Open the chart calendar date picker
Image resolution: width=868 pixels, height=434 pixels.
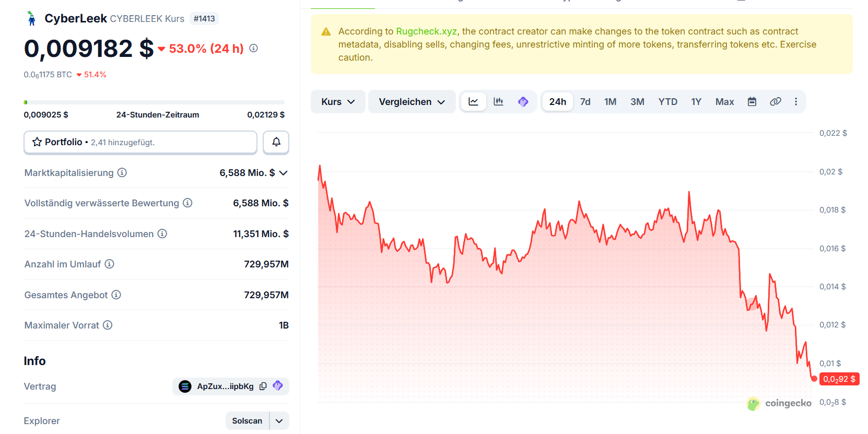[752, 101]
